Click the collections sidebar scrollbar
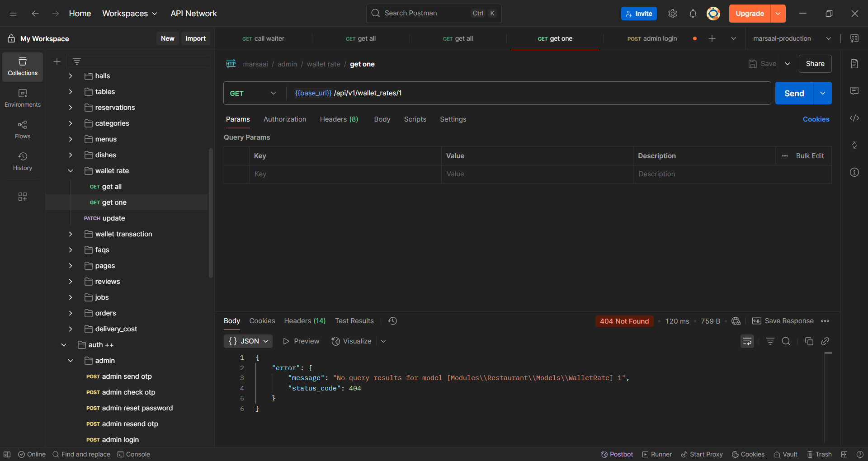 pos(211,212)
